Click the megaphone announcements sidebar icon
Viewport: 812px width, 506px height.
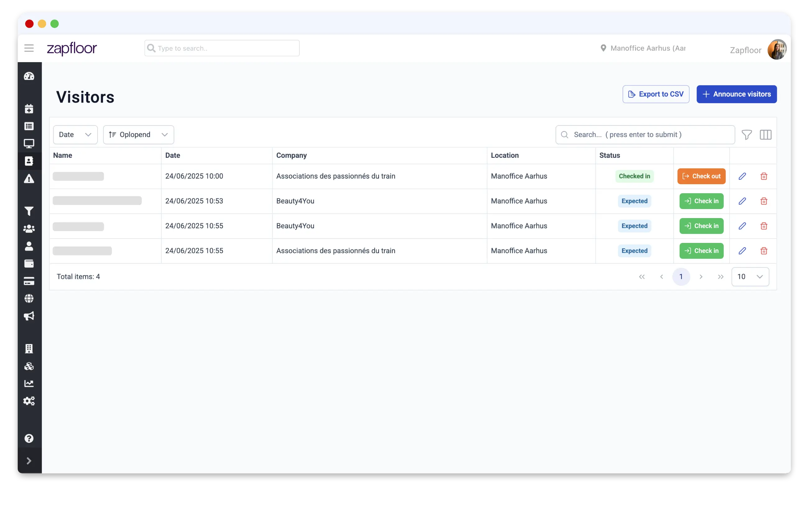(x=29, y=316)
